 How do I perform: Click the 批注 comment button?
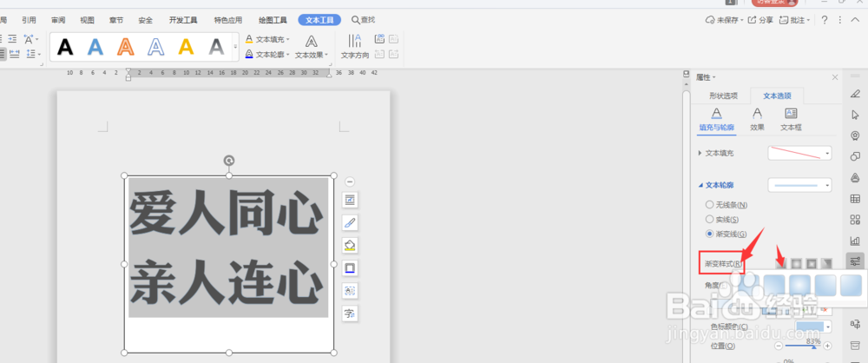(794, 20)
